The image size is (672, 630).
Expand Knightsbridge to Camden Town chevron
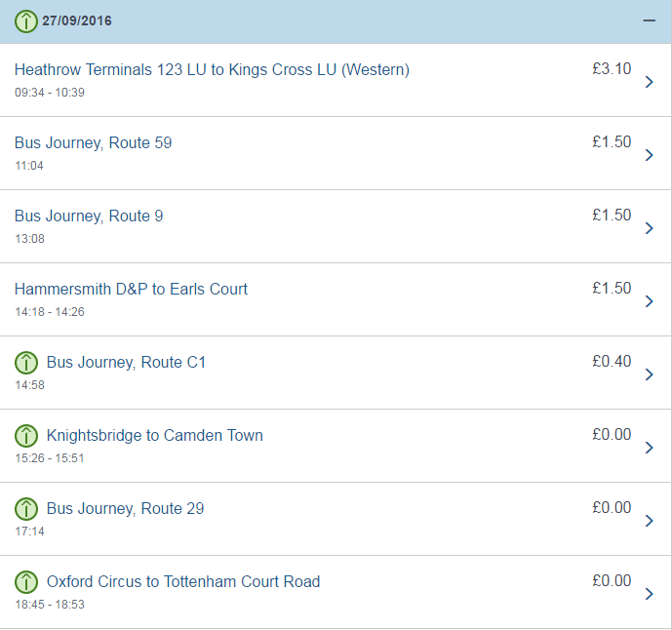[650, 448]
